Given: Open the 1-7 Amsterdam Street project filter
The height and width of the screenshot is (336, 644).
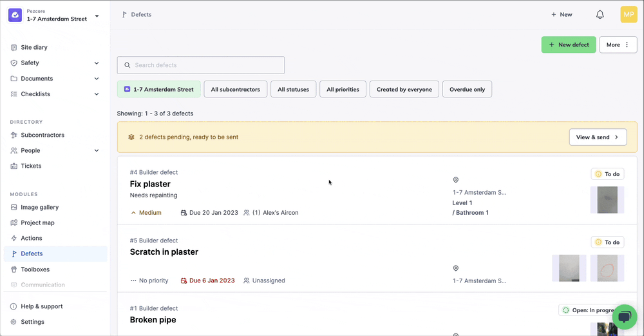Looking at the screenshot, I should point(159,89).
